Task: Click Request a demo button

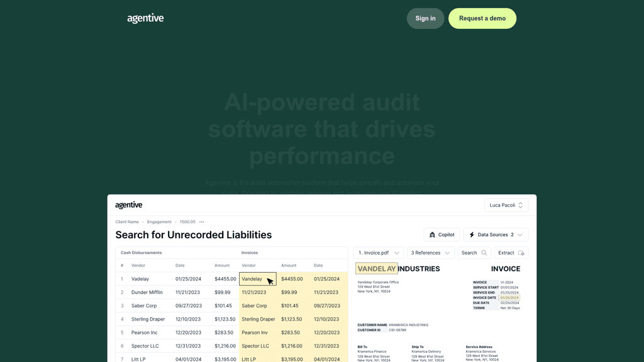Action: (482, 18)
